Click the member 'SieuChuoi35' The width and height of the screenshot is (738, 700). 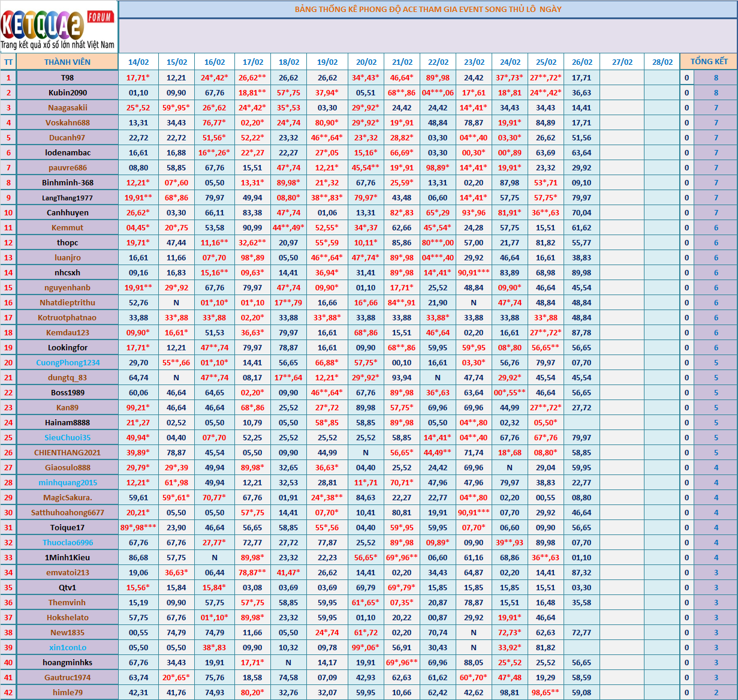click(67, 437)
